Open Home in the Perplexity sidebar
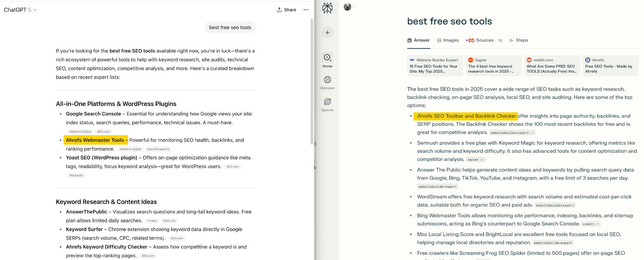 coord(327,60)
